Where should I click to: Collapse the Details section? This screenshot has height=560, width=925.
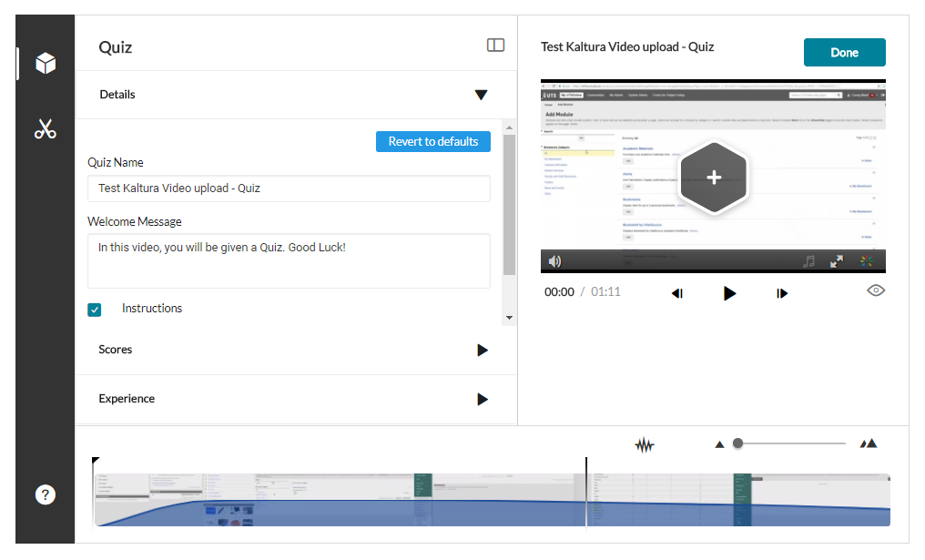point(481,95)
